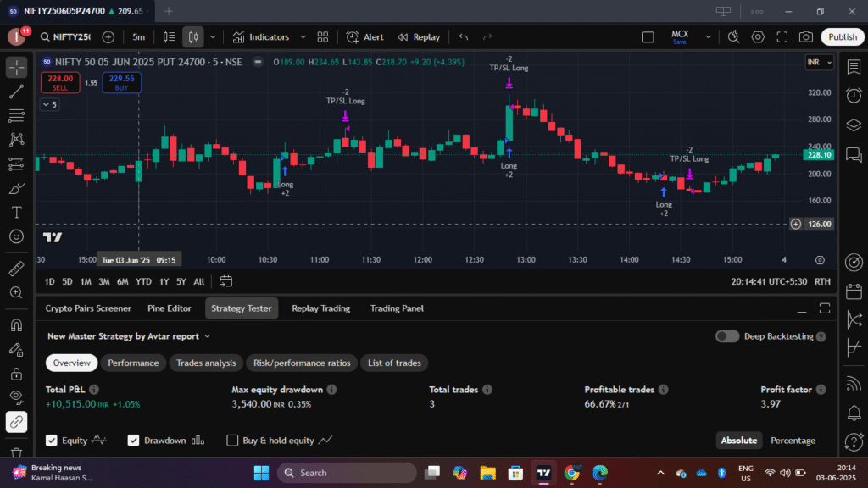Open the emoji and icons tool
The image size is (868, 488).
(x=17, y=237)
